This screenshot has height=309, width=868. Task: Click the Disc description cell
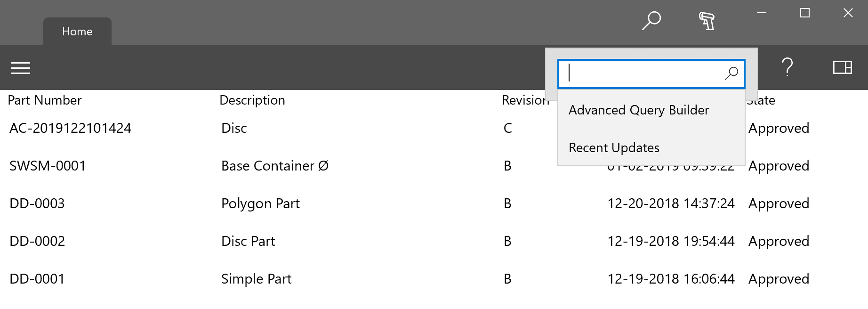coord(234,128)
